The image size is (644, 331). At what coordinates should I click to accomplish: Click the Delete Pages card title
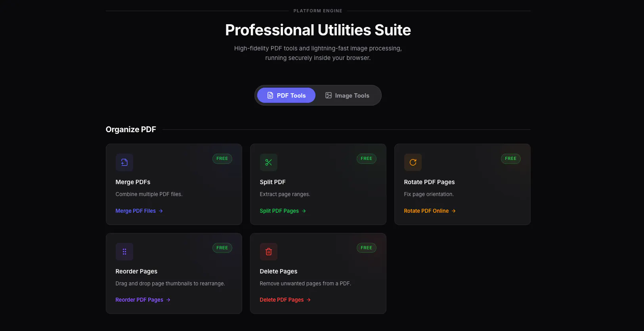pyautogui.click(x=279, y=271)
